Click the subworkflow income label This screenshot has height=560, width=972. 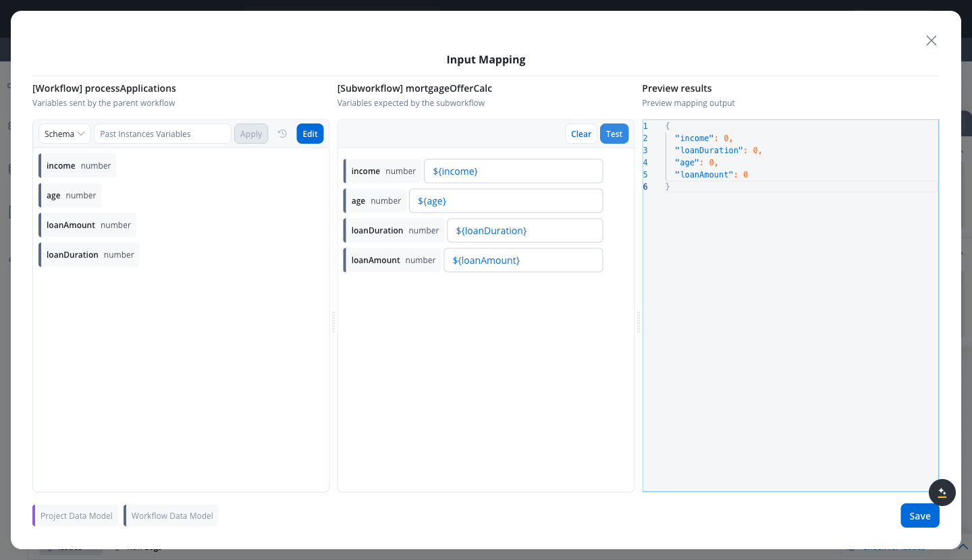tap(383, 171)
